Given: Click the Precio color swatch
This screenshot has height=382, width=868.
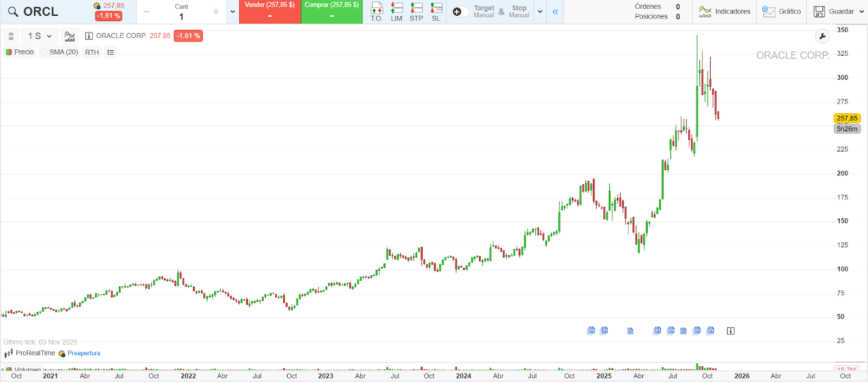Looking at the screenshot, I should pos(9,53).
